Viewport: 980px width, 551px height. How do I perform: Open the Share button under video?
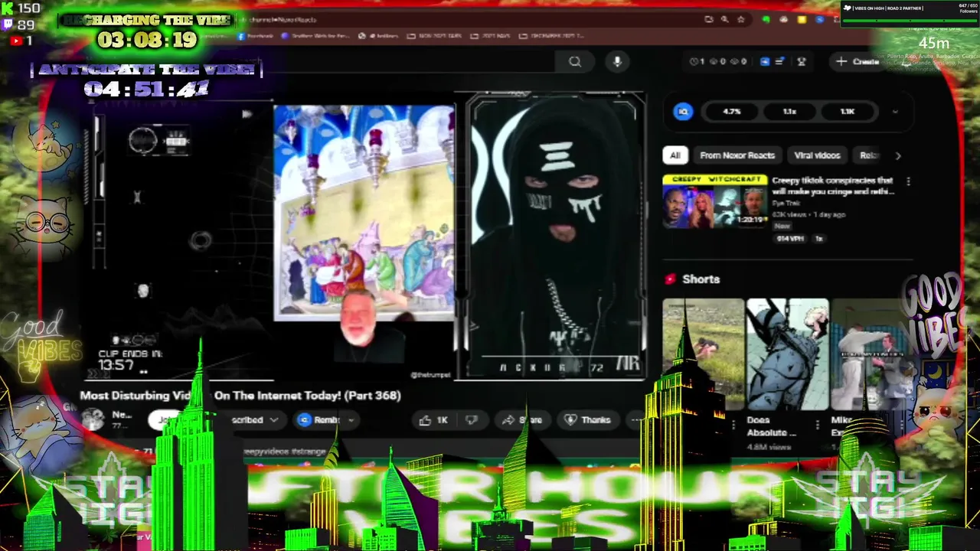[521, 419]
